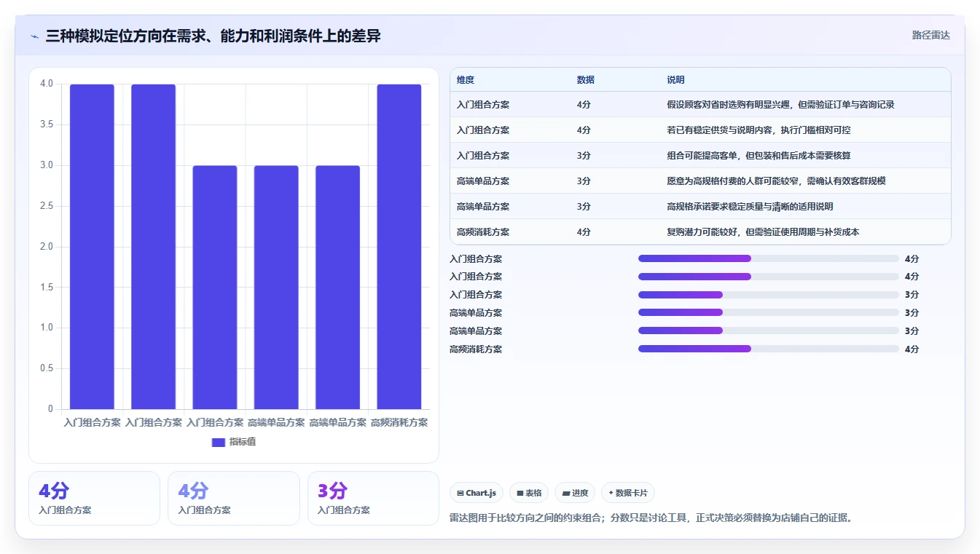
Task: Click the 数据卡片 chip
Action: 628,493
